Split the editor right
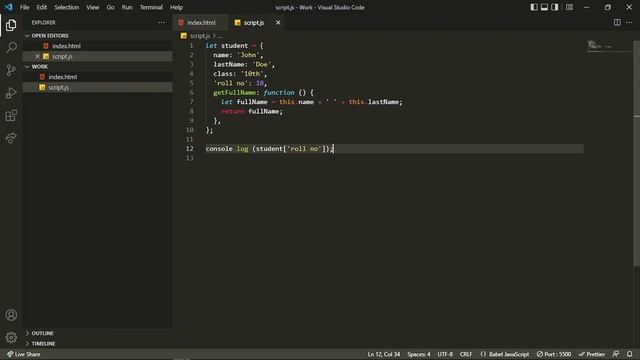The width and height of the screenshot is (640, 360). [x=617, y=22]
